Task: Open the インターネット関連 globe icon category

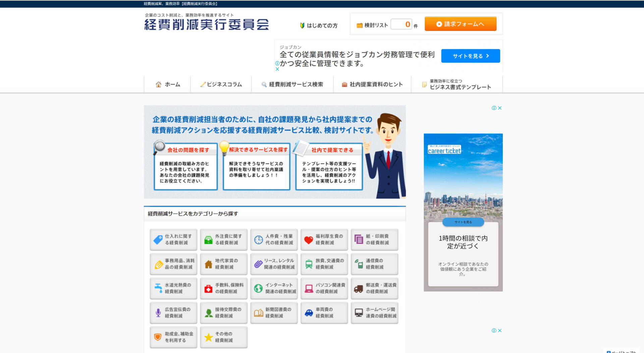Action: [x=258, y=288]
